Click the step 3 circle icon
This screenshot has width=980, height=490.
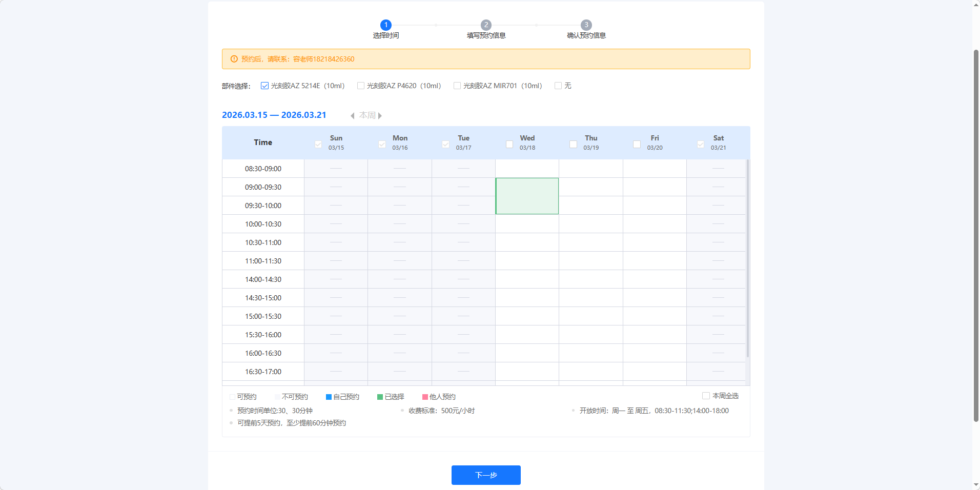586,25
